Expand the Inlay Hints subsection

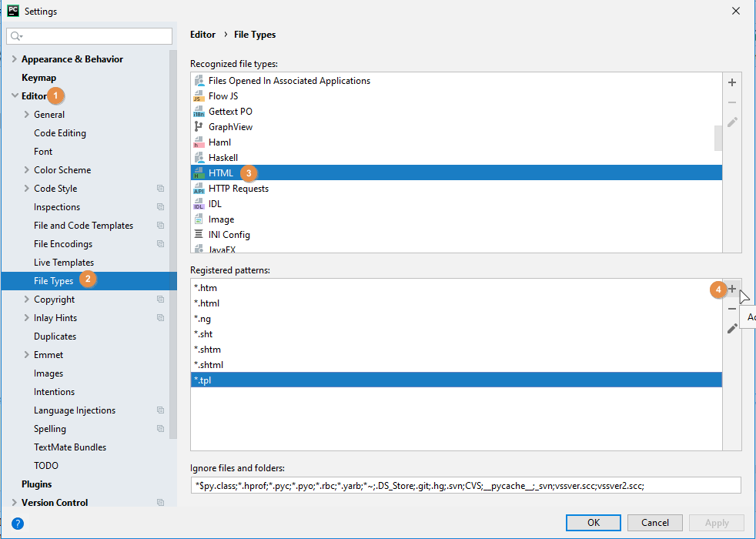click(x=26, y=318)
